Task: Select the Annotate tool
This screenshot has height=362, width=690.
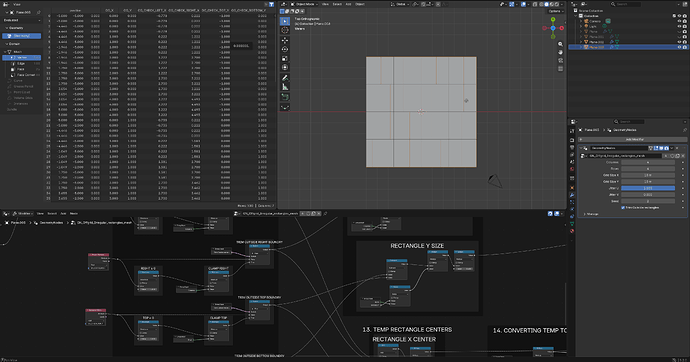Action: pos(285,78)
